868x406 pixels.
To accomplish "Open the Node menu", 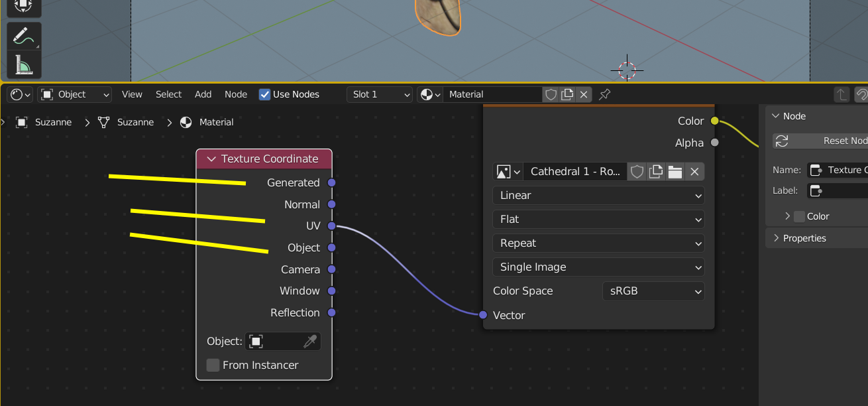I will pyautogui.click(x=236, y=94).
